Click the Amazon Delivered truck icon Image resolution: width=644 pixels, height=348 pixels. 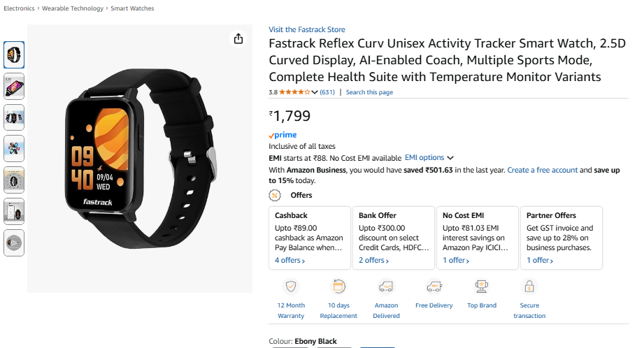[386, 286]
